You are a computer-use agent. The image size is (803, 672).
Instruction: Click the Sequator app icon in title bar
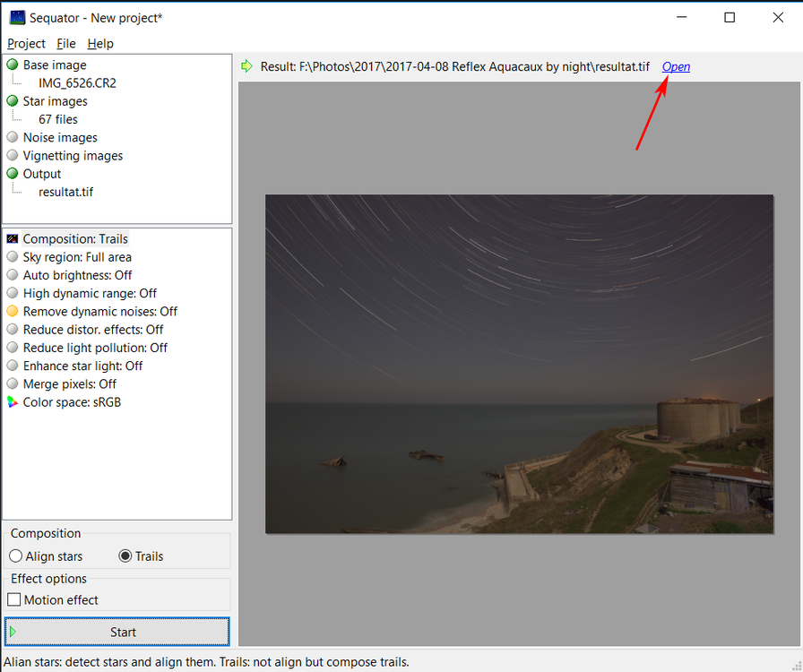coord(17,17)
